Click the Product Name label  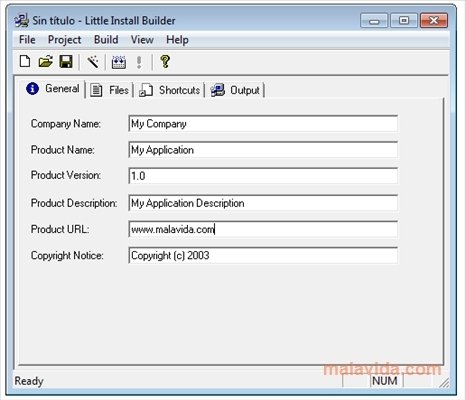pos(63,150)
